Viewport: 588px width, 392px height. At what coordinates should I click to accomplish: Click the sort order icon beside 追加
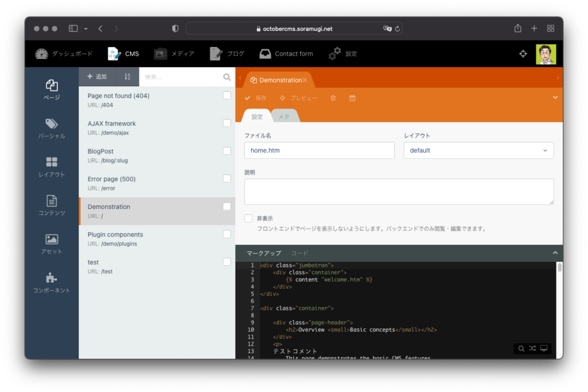pyautogui.click(x=127, y=77)
